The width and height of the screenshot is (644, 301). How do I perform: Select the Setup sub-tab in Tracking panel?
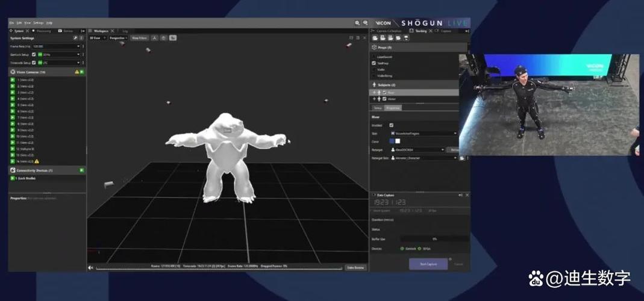click(378, 108)
